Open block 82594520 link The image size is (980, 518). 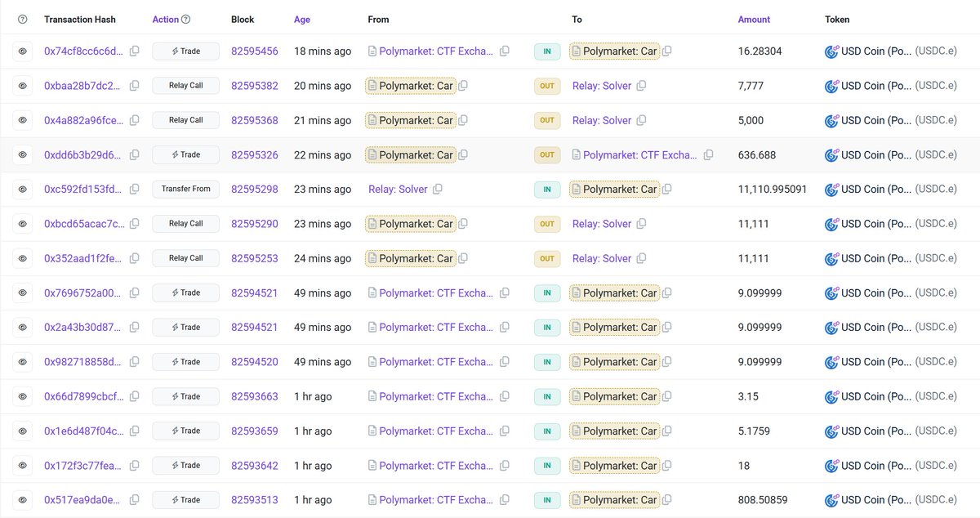click(x=255, y=361)
